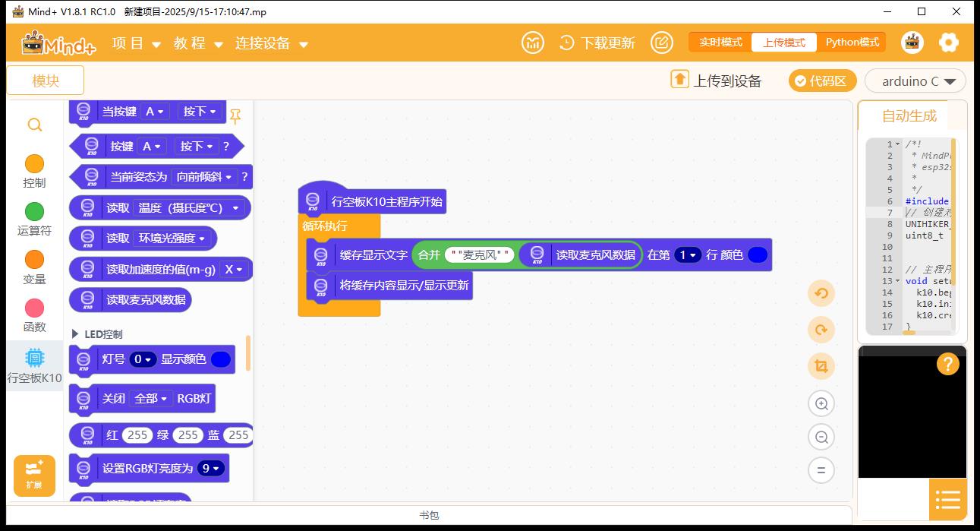
Task: Click the crop/tidy blocks icon
Action: (x=821, y=366)
